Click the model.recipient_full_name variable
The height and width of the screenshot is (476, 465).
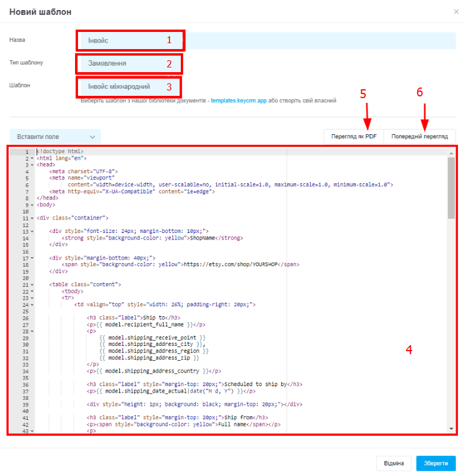[x=144, y=325]
